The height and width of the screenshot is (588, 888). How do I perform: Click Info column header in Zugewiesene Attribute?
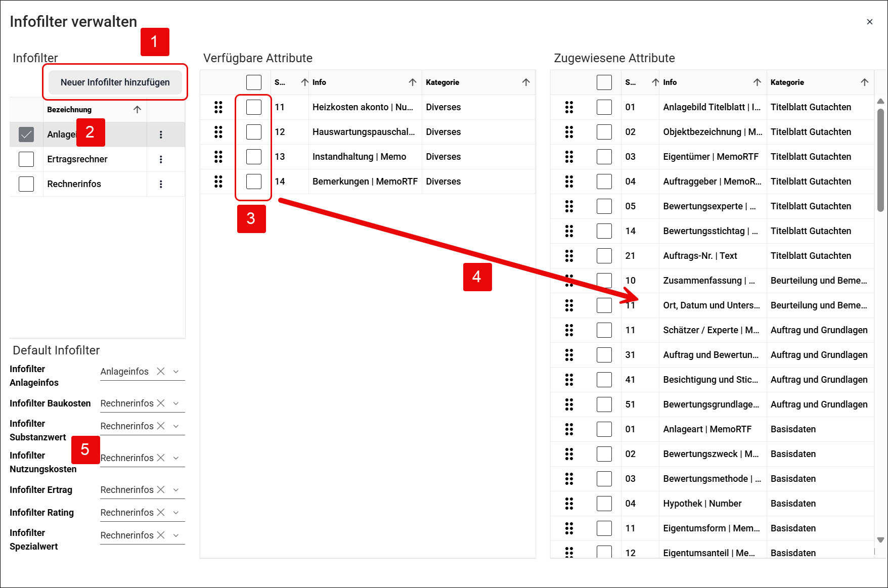click(x=670, y=82)
